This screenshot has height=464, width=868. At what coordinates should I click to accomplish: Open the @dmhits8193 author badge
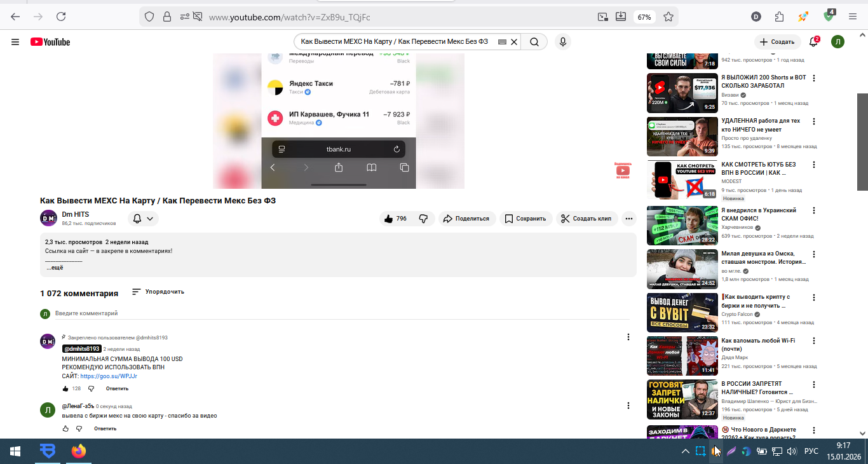(x=81, y=349)
